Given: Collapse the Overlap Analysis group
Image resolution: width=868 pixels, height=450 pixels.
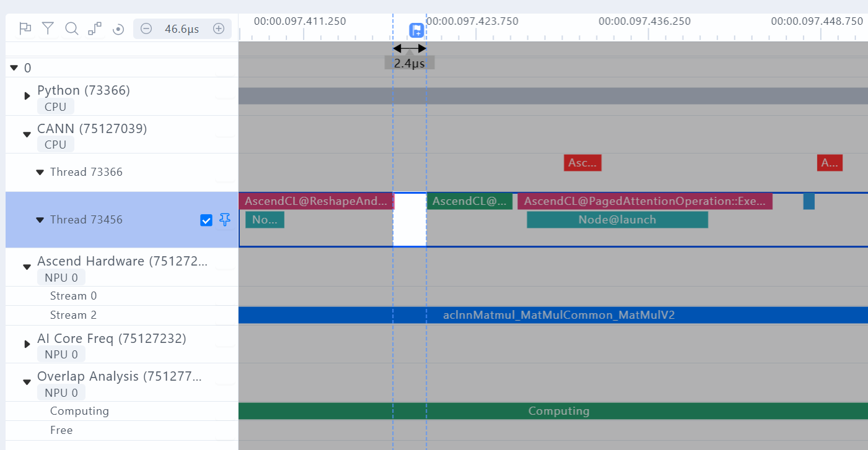Looking at the screenshot, I should (x=27, y=382).
